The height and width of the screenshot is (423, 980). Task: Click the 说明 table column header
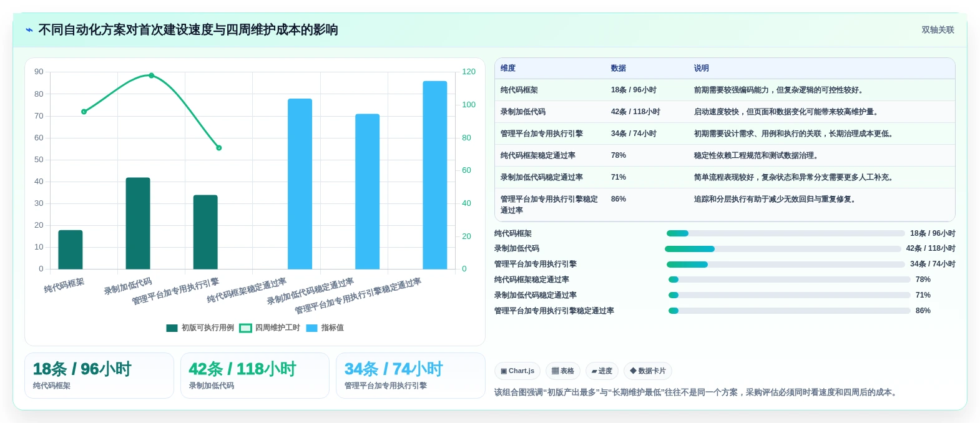coord(702,69)
